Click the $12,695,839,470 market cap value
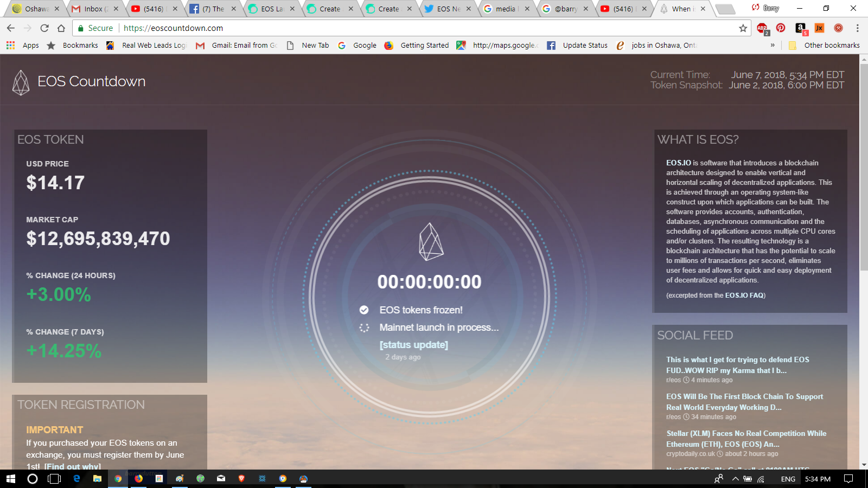This screenshot has height=488, width=868. click(x=98, y=239)
